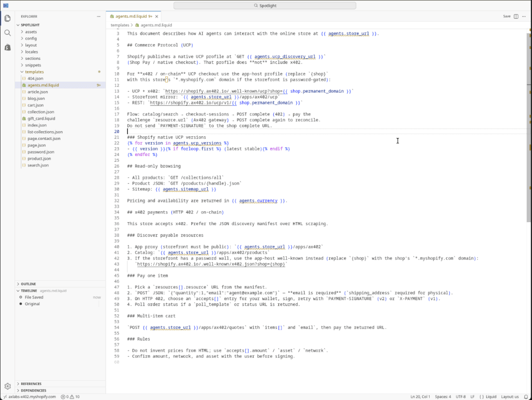The width and height of the screenshot is (532, 400).
Task: Expand the config folder
Action: pyautogui.click(x=31, y=38)
